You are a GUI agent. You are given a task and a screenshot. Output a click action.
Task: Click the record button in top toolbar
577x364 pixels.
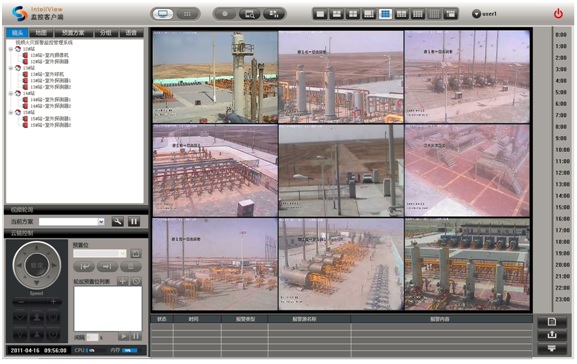point(225,14)
